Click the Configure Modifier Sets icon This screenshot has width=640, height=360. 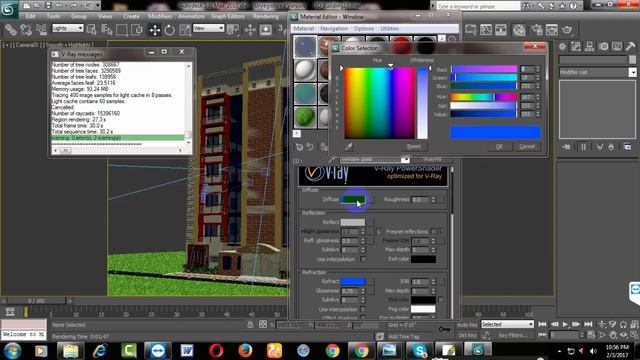(627, 147)
